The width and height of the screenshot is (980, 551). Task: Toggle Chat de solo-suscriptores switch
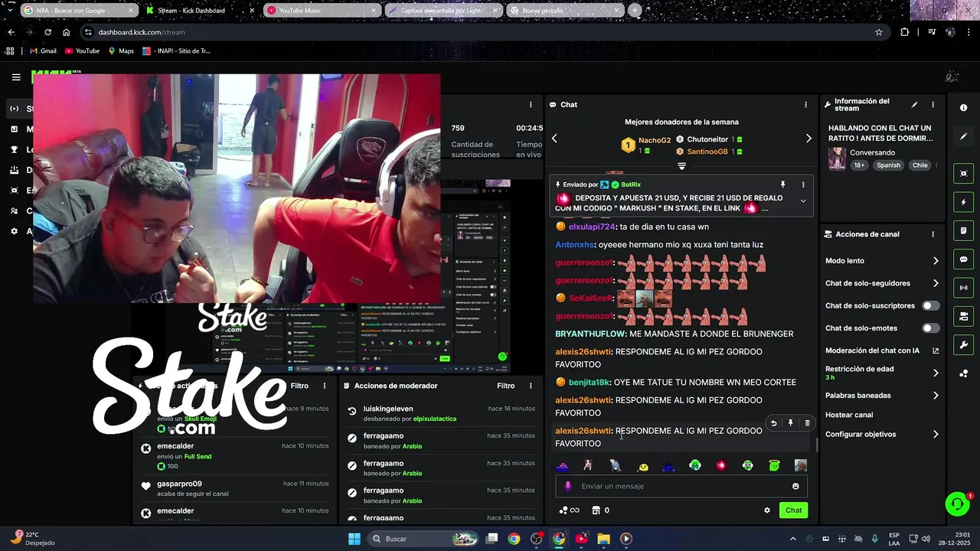point(930,305)
